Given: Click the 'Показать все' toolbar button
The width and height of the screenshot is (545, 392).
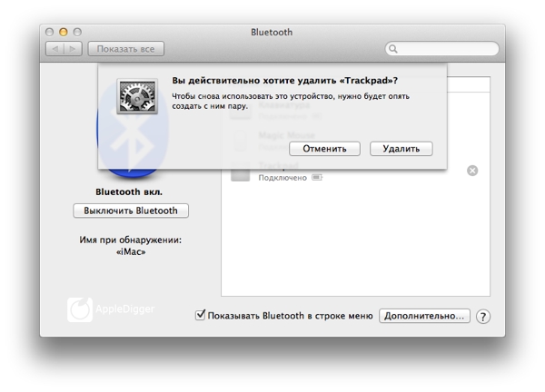Looking at the screenshot, I should (125, 48).
